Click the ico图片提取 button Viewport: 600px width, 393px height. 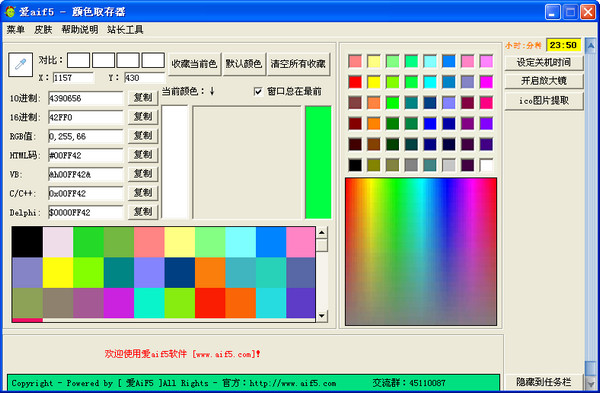(x=544, y=101)
